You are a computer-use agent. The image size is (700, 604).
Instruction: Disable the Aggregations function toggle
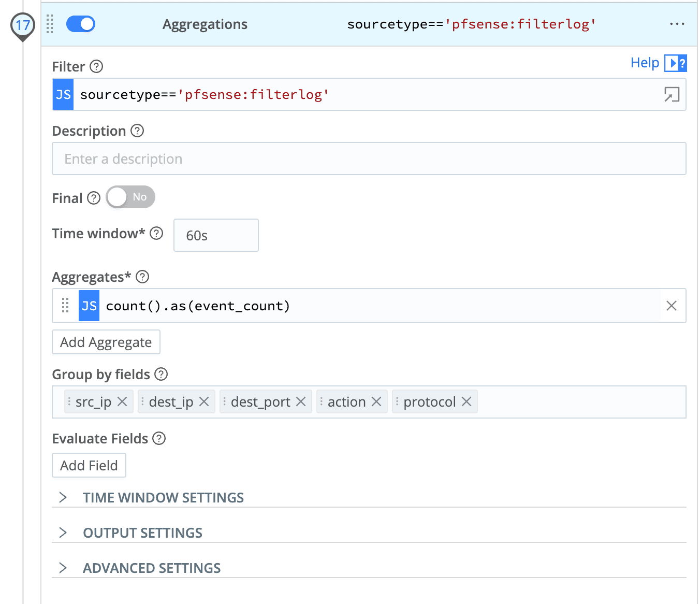[81, 24]
